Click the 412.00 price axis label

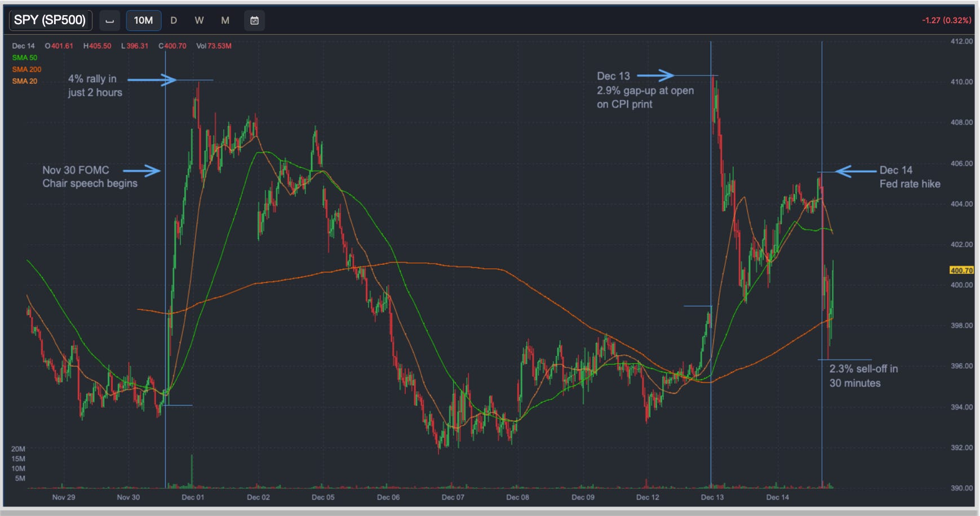coord(961,42)
